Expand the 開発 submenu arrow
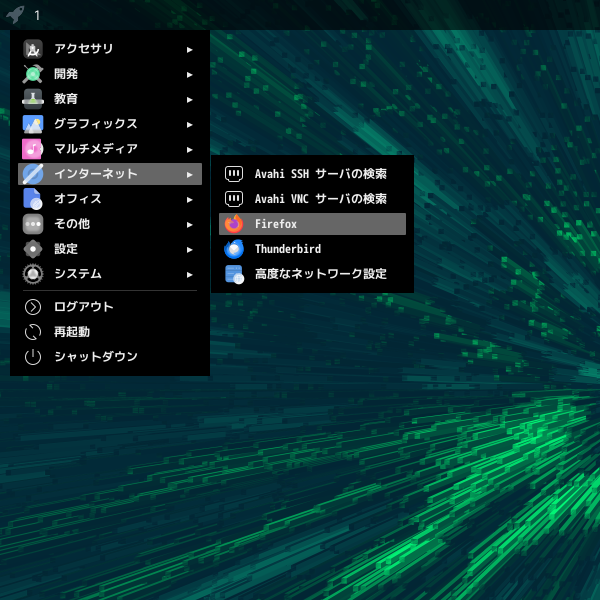 click(189, 74)
